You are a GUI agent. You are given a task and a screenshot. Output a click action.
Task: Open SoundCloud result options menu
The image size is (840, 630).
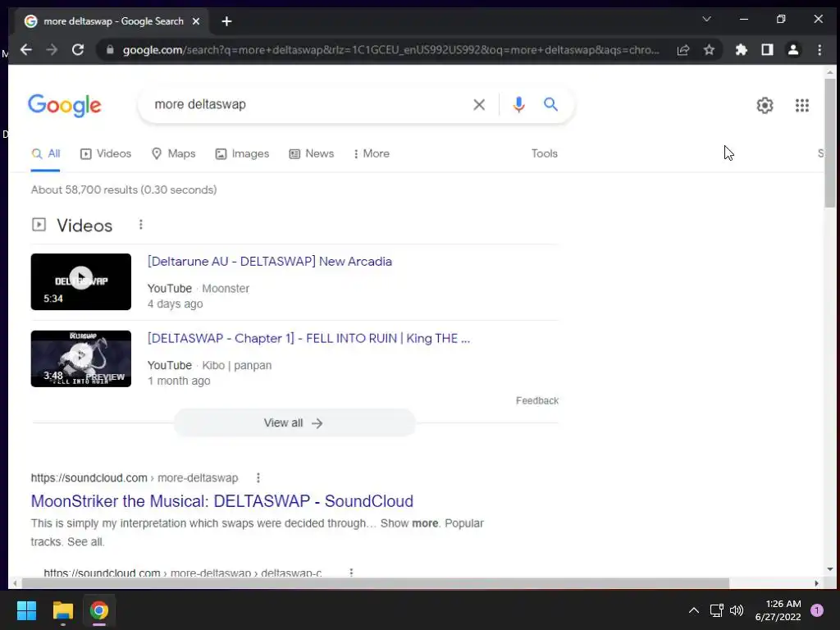click(258, 478)
